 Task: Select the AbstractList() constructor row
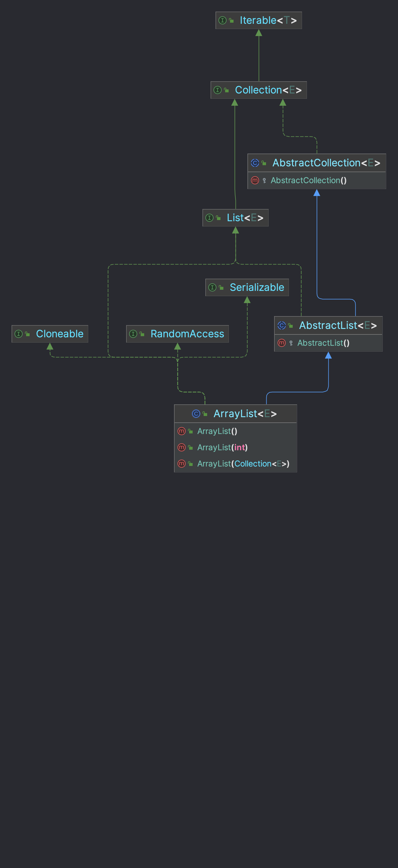point(328,343)
